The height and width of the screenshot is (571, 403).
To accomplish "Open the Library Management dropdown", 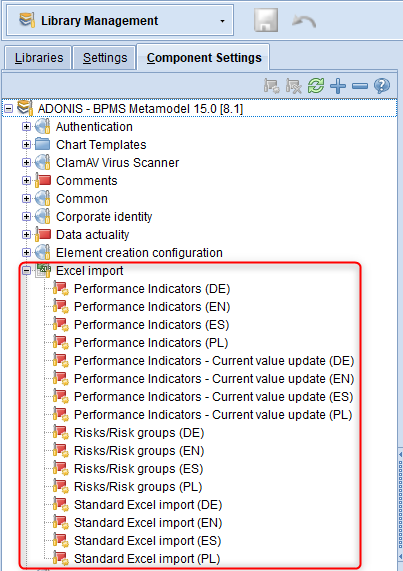I will click(x=120, y=20).
